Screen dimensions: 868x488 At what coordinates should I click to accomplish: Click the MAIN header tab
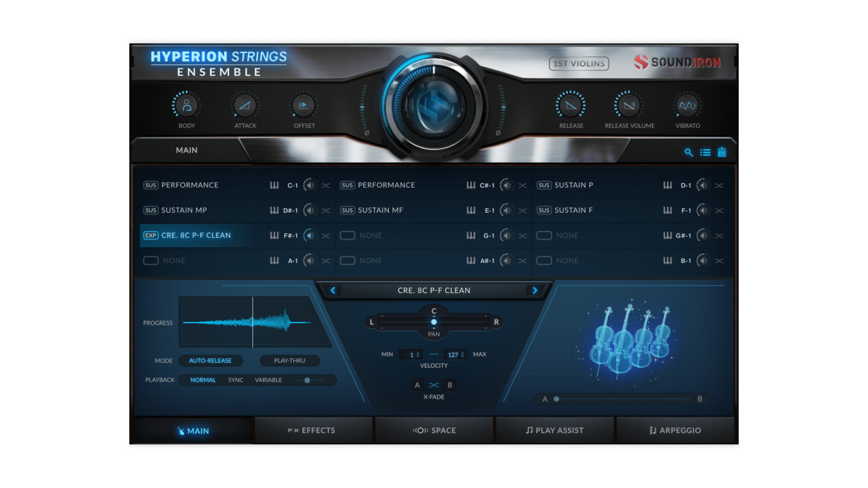pos(187,150)
